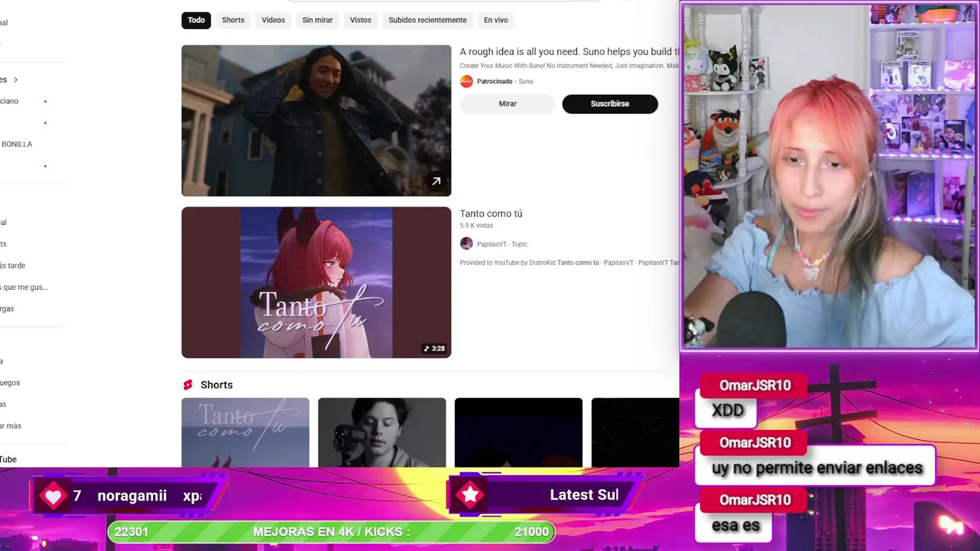Image resolution: width=980 pixels, height=551 pixels.
Task: Click the Suscribirse button
Action: (609, 104)
